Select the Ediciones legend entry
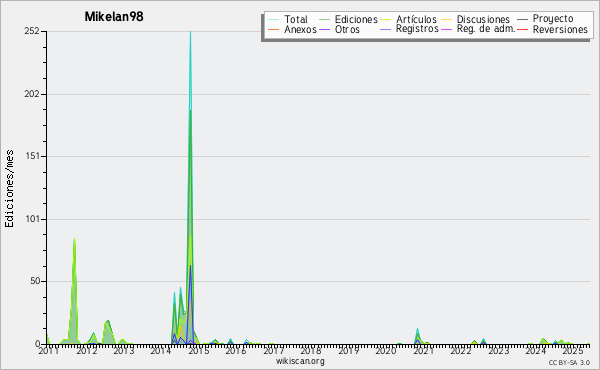Screen dimensions: 600x370 356,19
